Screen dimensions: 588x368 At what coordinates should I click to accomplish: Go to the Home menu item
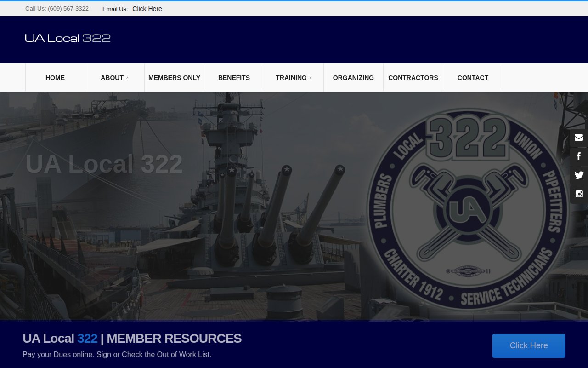[x=55, y=78]
